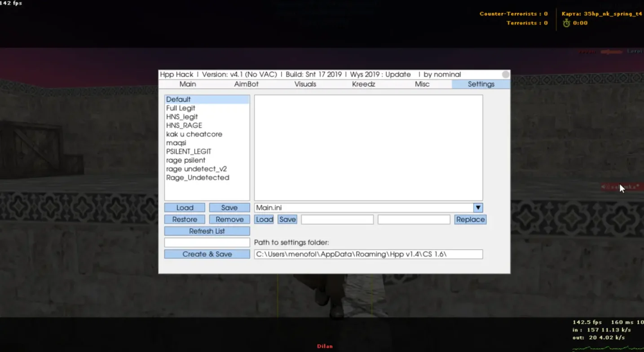This screenshot has width=644, height=352.
Task: Open the Main tab
Action: pos(188,84)
